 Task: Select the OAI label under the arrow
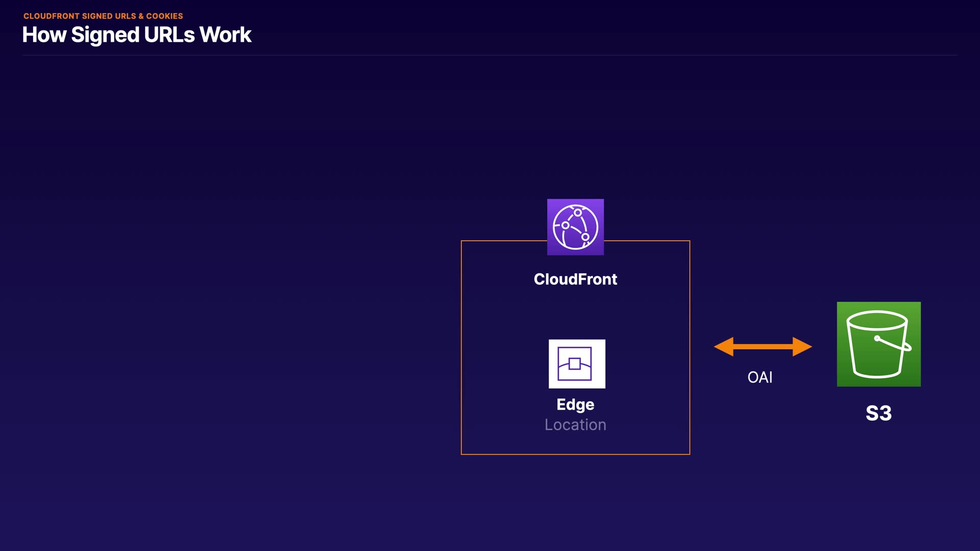(759, 377)
